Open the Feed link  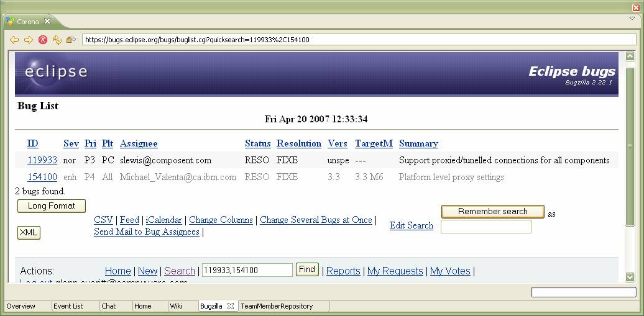[129, 220]
